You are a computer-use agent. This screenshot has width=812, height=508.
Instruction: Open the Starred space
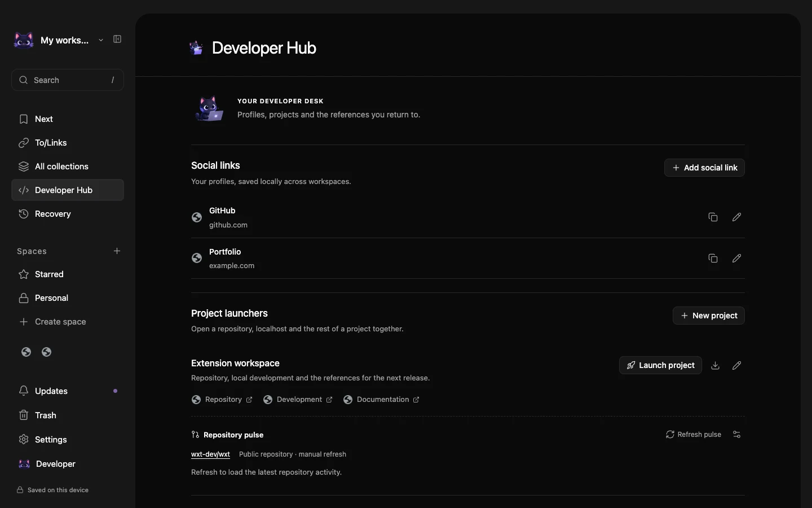[x=68, y=274]
